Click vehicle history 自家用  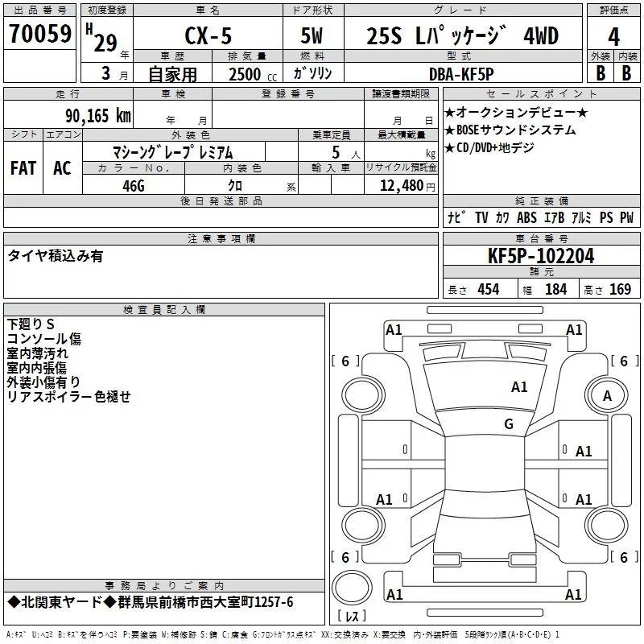pos(172,74)
